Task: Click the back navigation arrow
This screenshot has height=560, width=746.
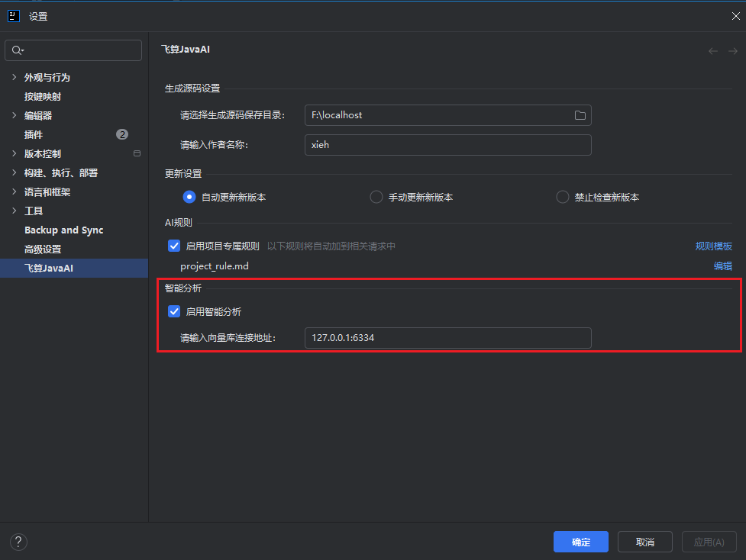Action: (x=712, y=51)
